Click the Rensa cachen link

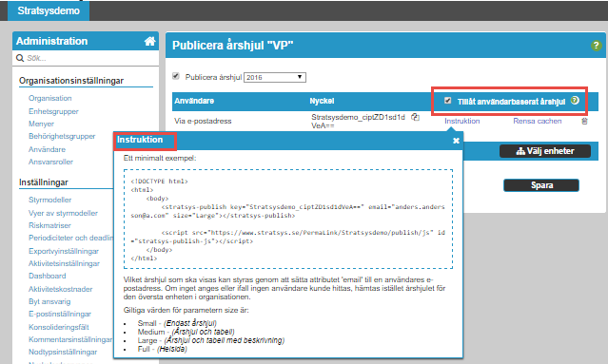click(x=537, y=121)
